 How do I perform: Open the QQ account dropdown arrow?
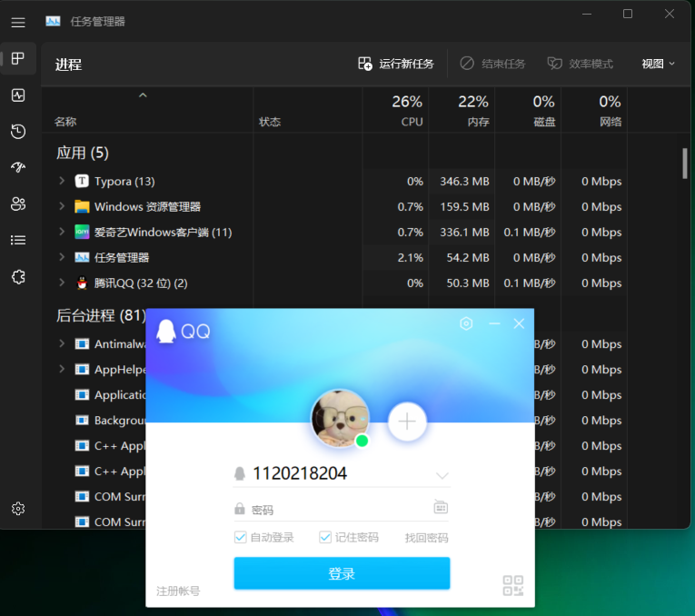442,475
